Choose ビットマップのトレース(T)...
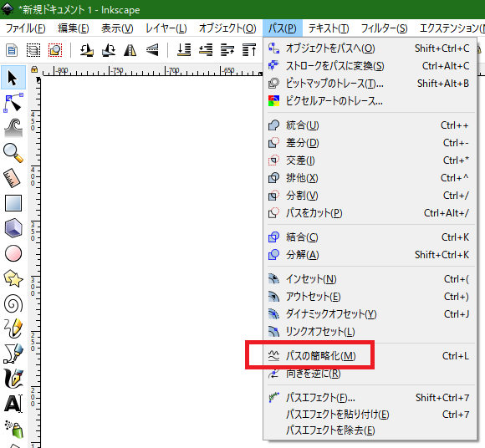This screenshot has width=485, height=448. [370, 84]
